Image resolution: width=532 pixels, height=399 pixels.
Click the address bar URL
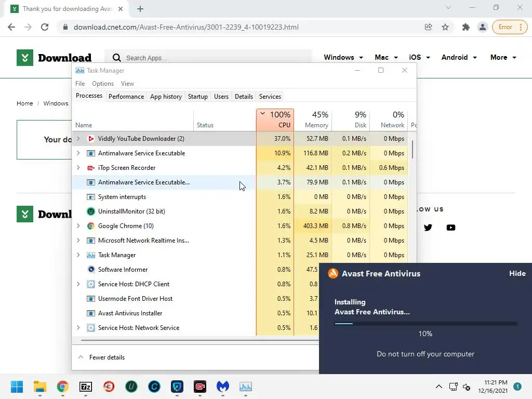click(x=186, y=27)
